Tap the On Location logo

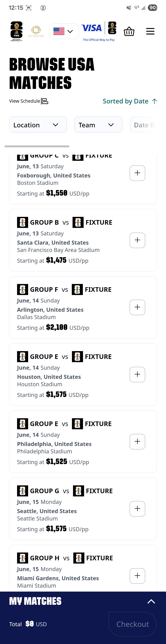pos(36,31)
